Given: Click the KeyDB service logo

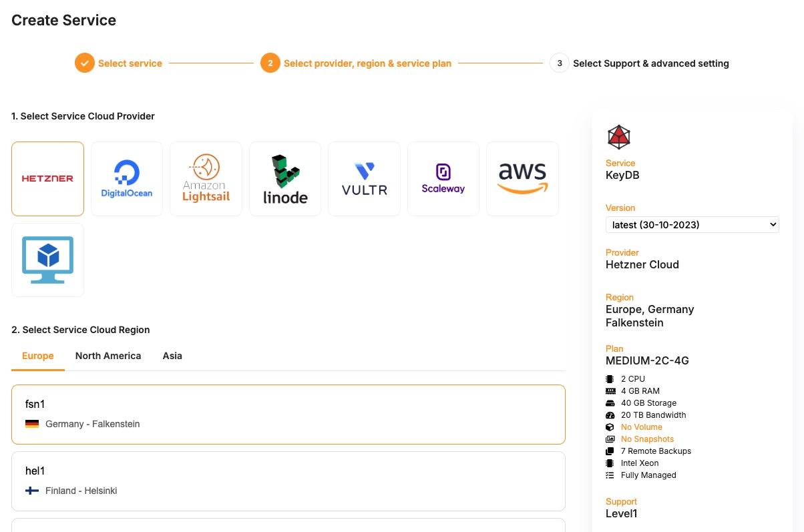Looking at the screenshot, I should tap(618, 136).
